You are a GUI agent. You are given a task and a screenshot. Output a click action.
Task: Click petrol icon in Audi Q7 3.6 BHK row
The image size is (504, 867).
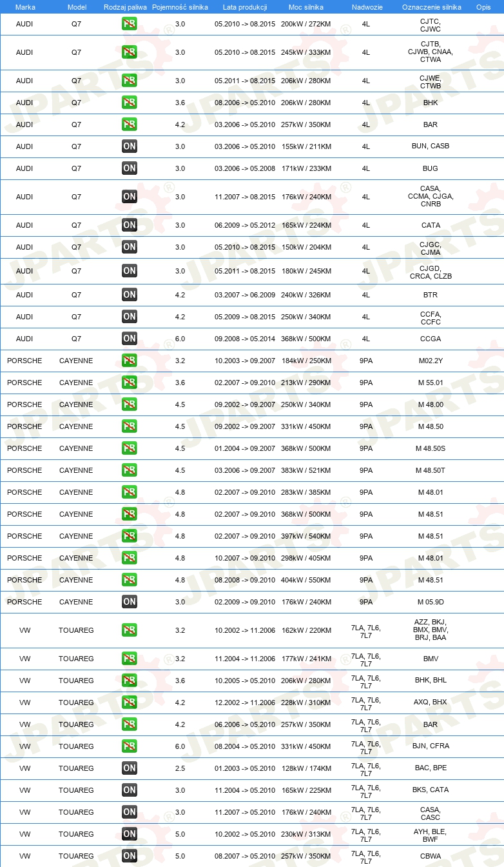tap(130, 103)
